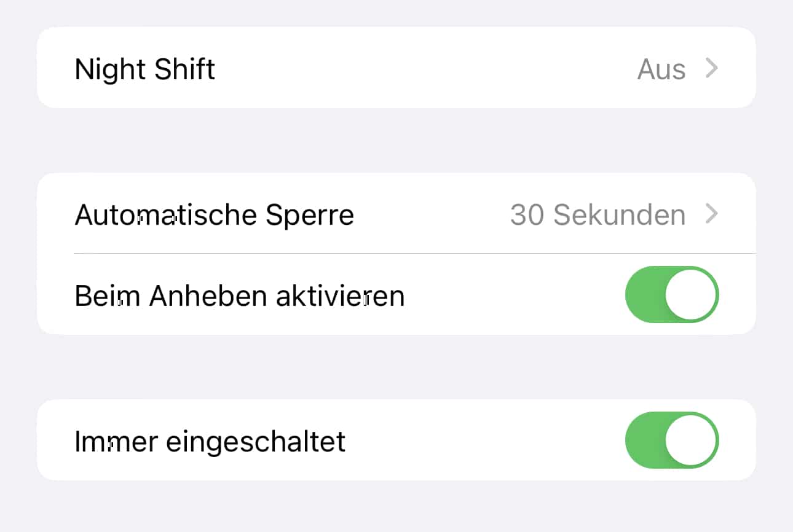Click the 'Automatische Sperre' label text
This screenshot has height=532, width=793.
215,215
